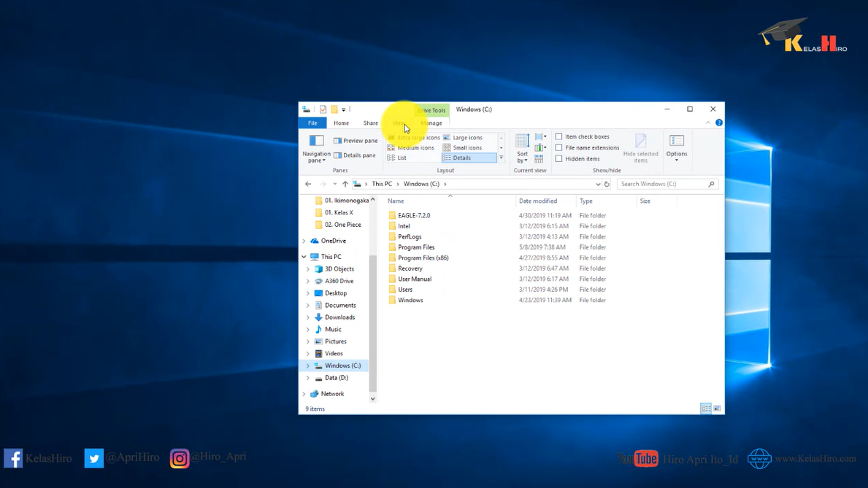The image size is (868, 488).
Task: Expand the layout gallery more arrow
Action: pyautogui.click(x=501, y=158)
